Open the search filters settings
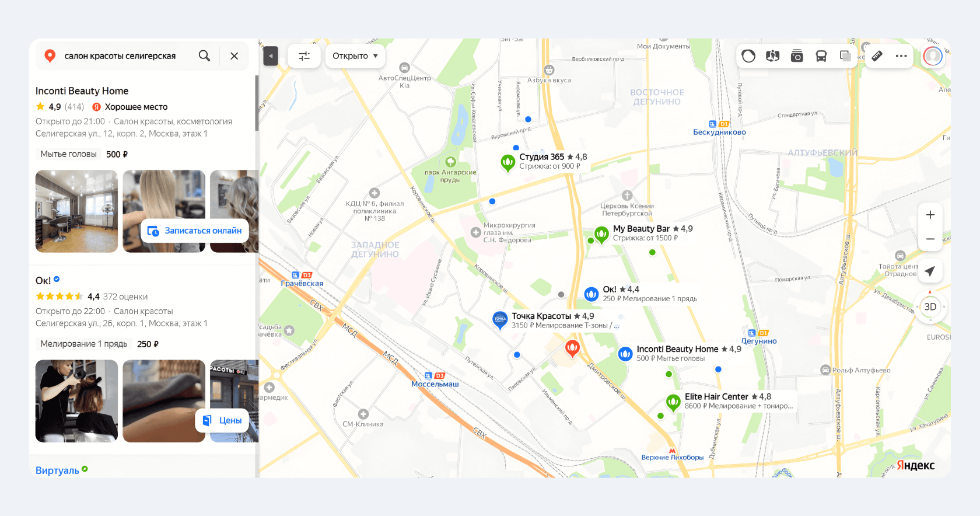 [x=304, y=56]
